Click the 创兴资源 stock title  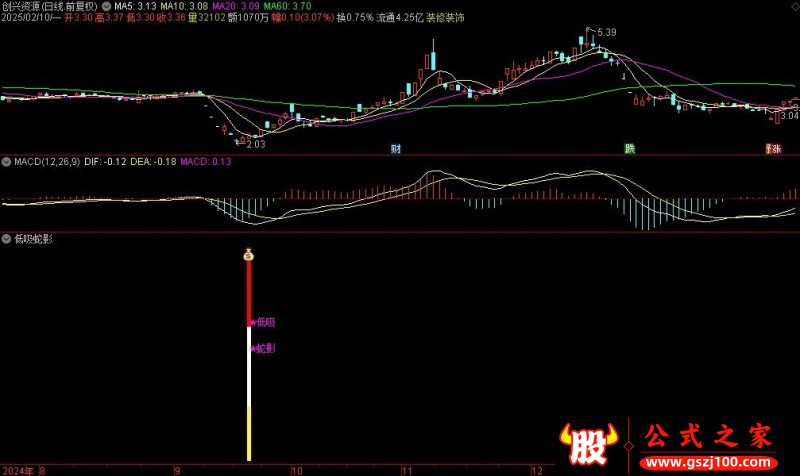click(20, 6)
